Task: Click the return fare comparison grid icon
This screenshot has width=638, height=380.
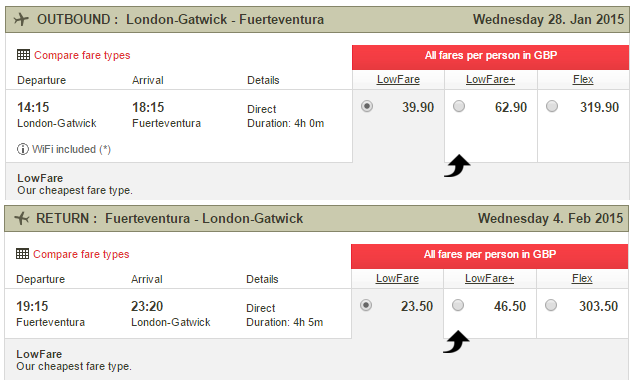Action: pos(22,254)
